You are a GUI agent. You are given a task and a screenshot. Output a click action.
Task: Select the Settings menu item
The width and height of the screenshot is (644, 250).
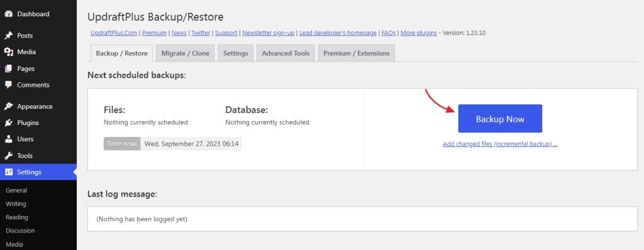coord(38,172)
